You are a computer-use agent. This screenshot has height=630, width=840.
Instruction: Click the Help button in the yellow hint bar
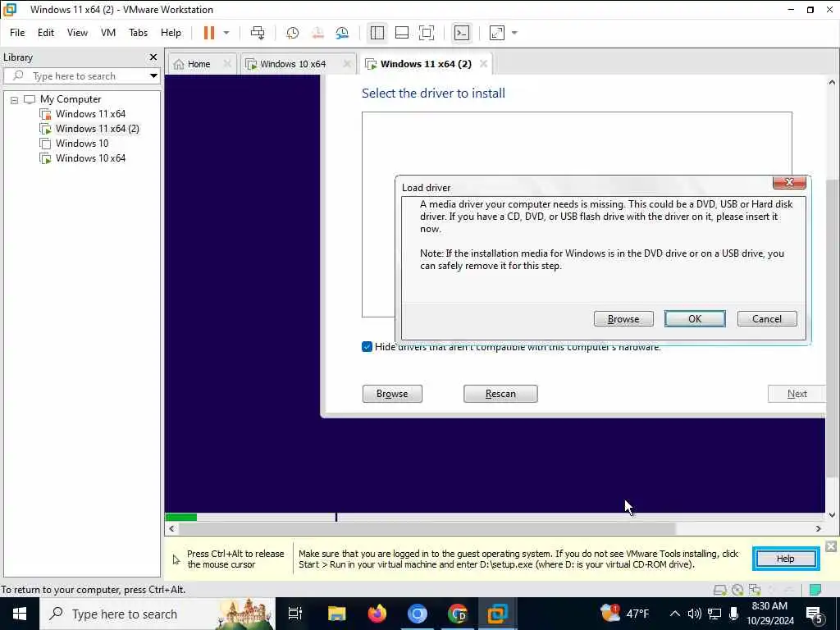pos(785,559)
